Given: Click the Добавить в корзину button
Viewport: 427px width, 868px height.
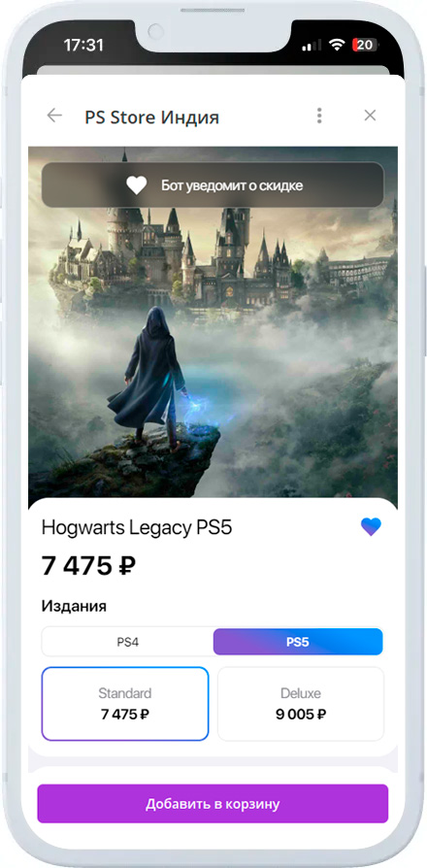Looking at the screenshot, I should pos(213,804).
